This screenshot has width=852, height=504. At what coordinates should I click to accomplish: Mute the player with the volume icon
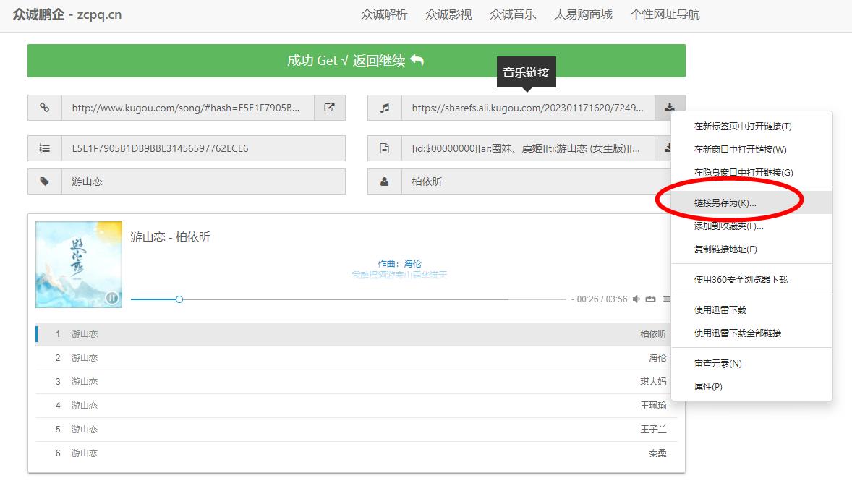click(636, 299)
